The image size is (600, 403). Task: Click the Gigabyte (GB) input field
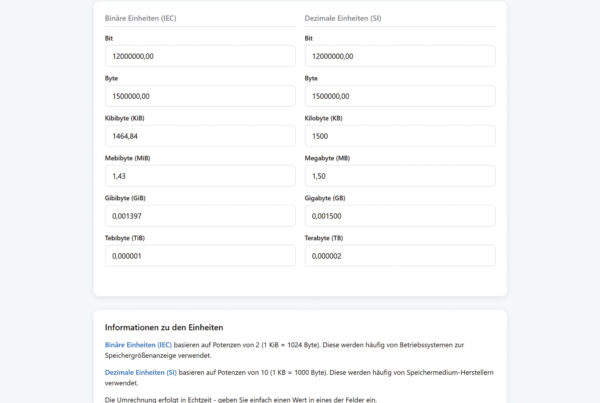coord(400,216)
